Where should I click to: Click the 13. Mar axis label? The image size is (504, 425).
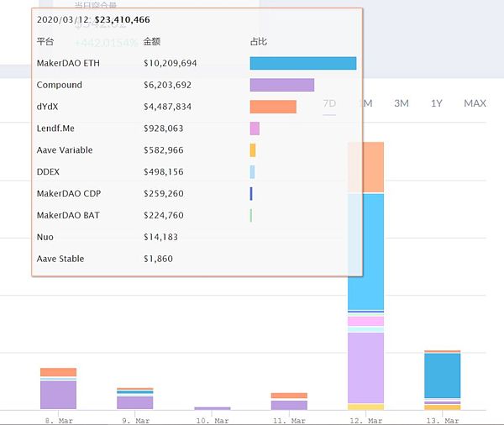click(x=443, y=421)
